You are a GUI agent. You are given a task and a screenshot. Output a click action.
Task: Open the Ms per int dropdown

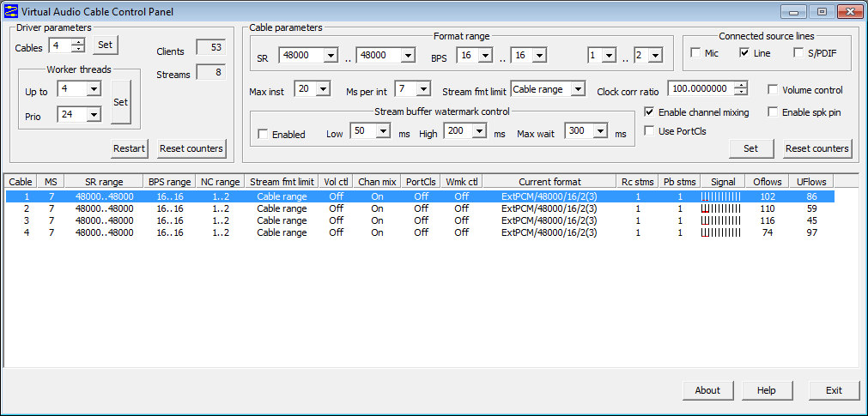pyautogui.click(x=424, y=88)
